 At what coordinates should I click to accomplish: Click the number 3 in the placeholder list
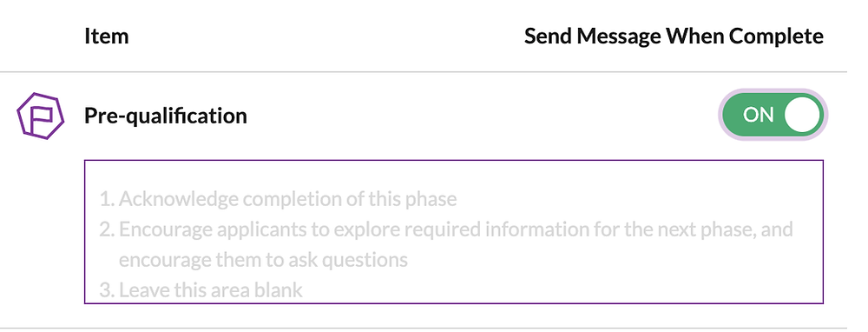click(106, 290)
